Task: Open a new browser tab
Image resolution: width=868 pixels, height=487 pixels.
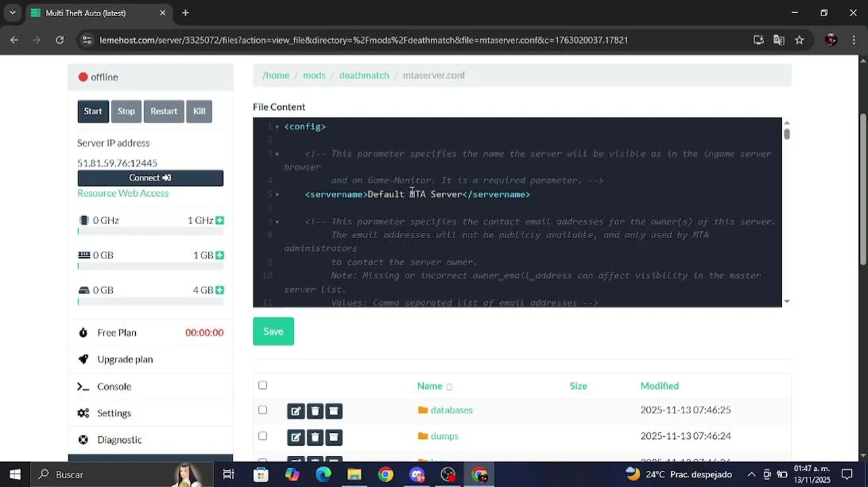Action: click(185, 13)
